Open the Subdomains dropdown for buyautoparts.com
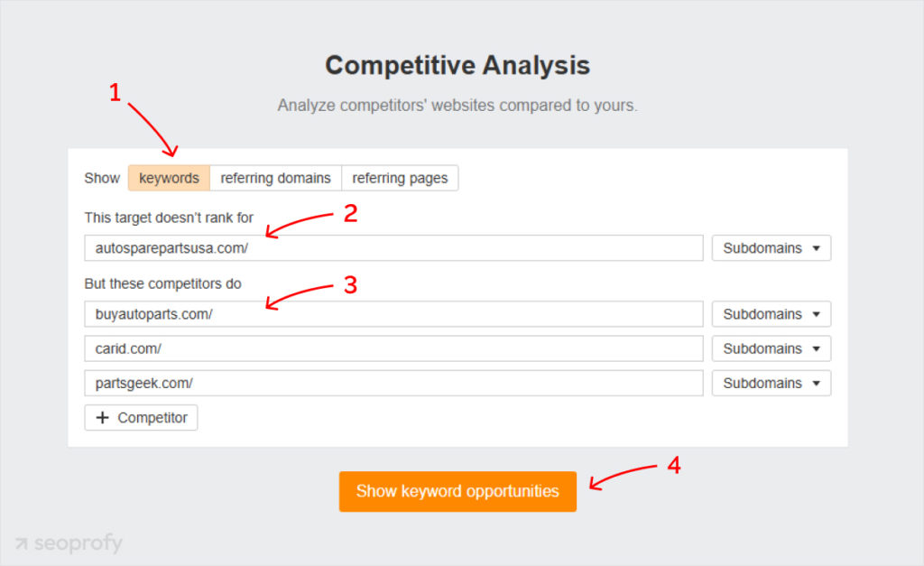Screen dimensions: 924x566 point(771,313)
